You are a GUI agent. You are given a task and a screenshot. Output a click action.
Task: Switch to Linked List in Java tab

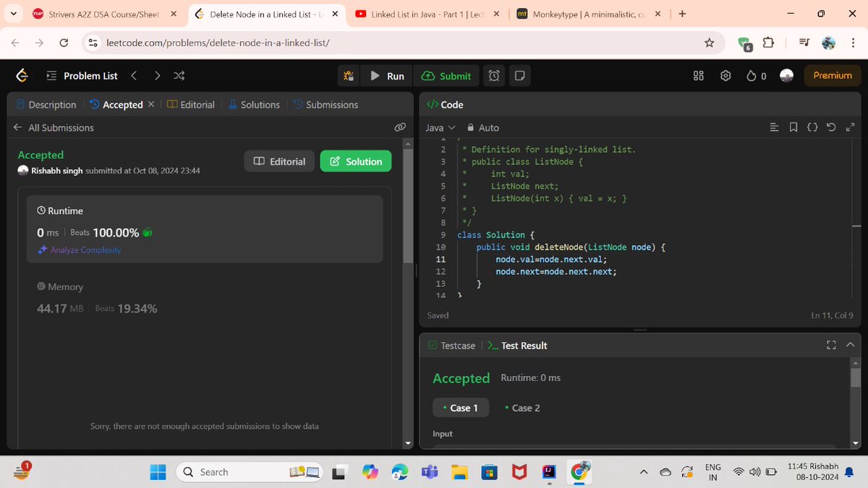(428, 14)
